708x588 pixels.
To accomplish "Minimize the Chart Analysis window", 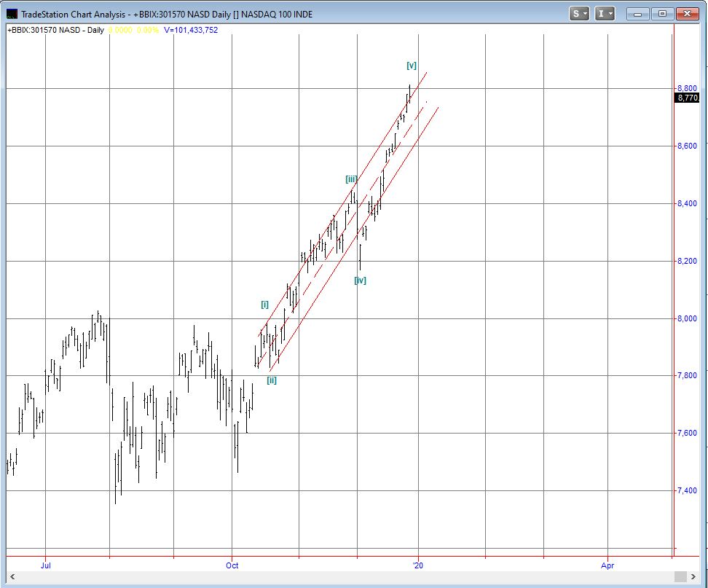I will pos(638,13).
